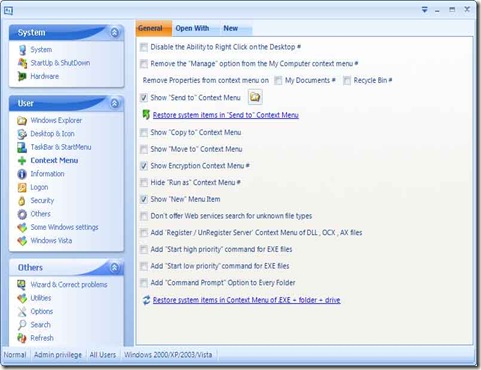The image size is (481, 370).
Task: Enable Show Copy to Context Menu
Action: click(x=144, y=133)
